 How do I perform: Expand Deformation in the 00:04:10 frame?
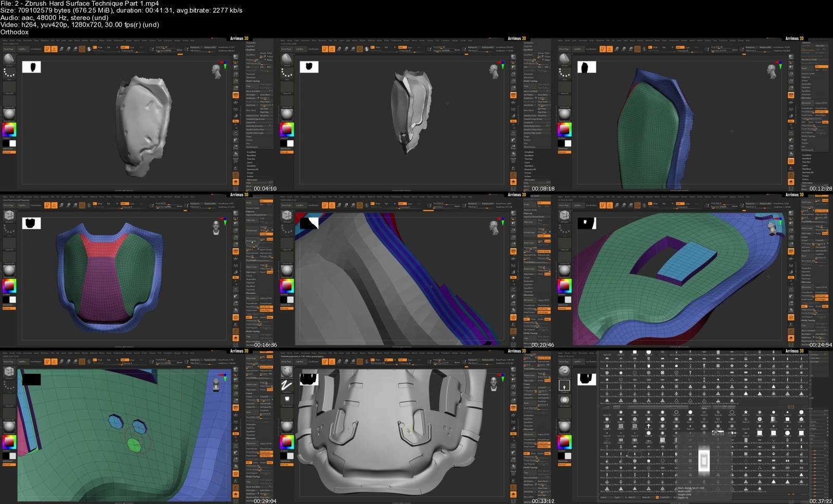(x=252, y=180)
